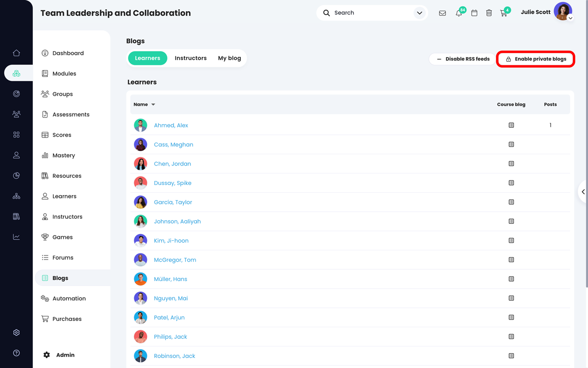
Task: Open Nguyen, Mai learner link
Action: tap(170, 298)
